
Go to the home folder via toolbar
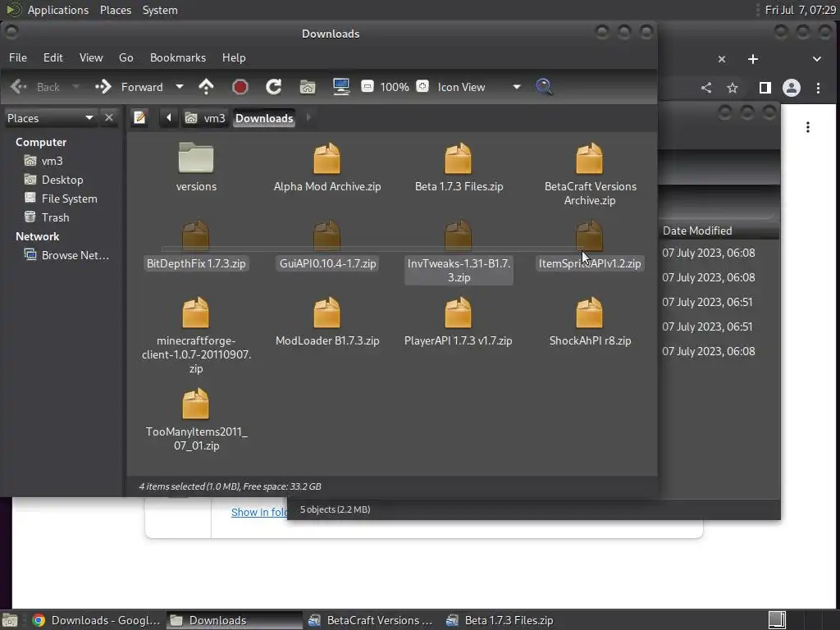point(308,87)
